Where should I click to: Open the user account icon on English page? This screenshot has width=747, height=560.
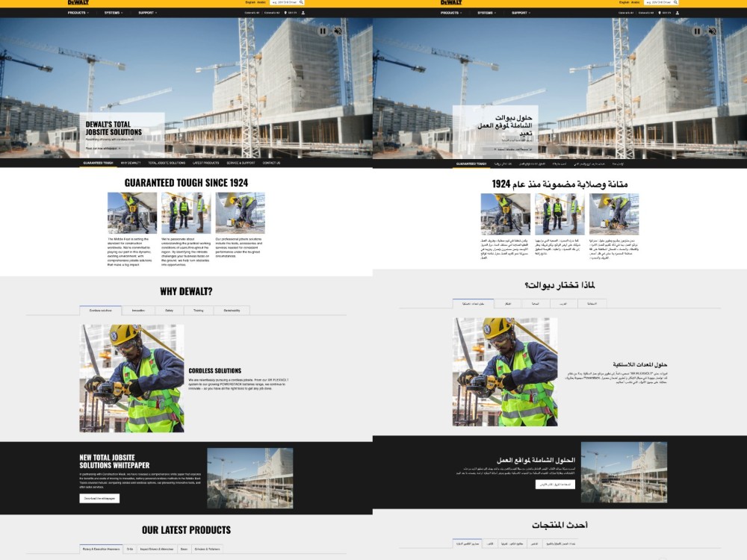click(x=303, y=13)
